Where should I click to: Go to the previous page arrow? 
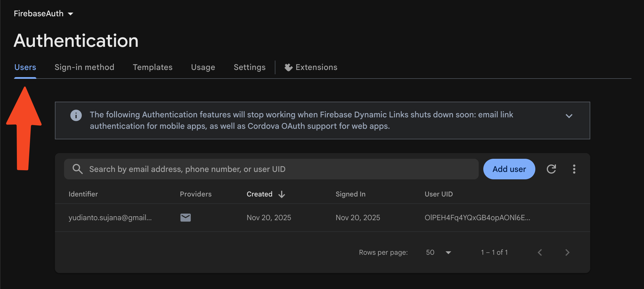pyautogui.click(x=540, y=252)
